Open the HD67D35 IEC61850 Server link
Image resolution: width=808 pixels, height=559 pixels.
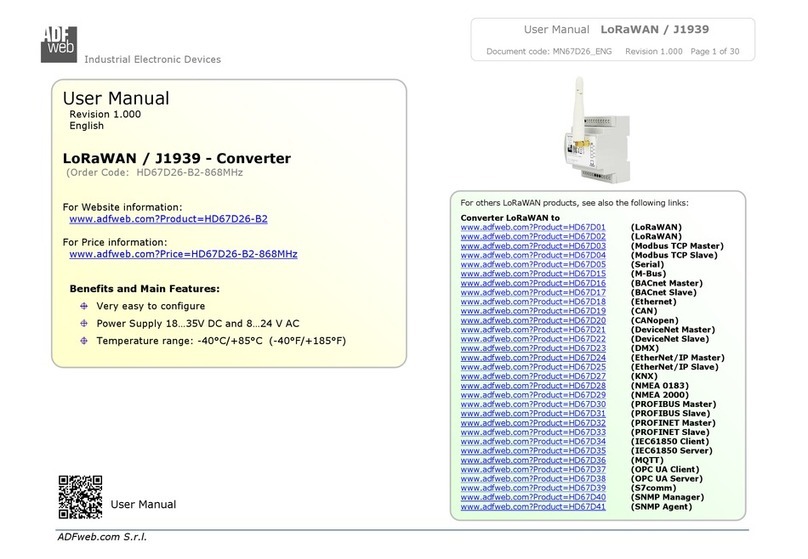coord(533,450)
